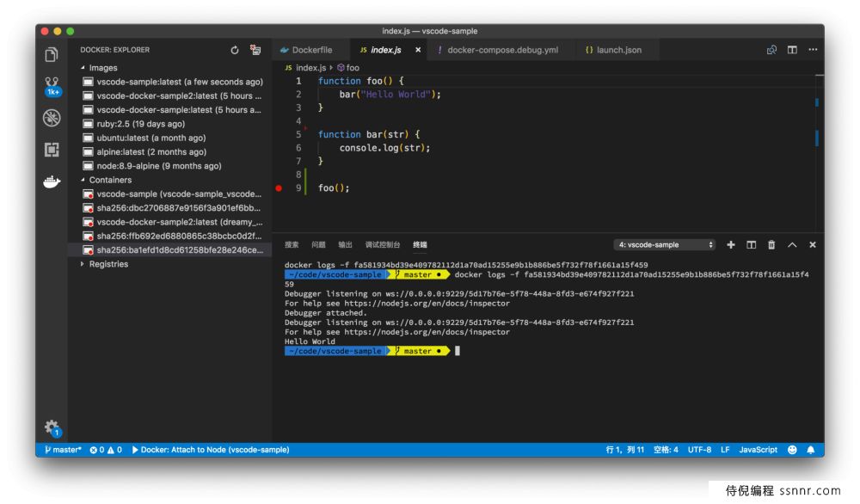Open Source Control view with 1k+ badge
Image resolution: width=860 pixels, height=504 pixels.
(x=52, y=86)
